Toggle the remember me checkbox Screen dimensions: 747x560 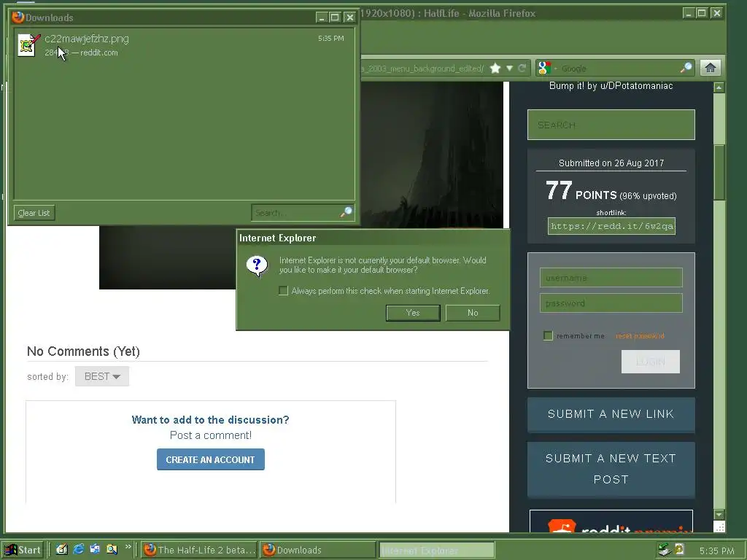coord(549,335)
